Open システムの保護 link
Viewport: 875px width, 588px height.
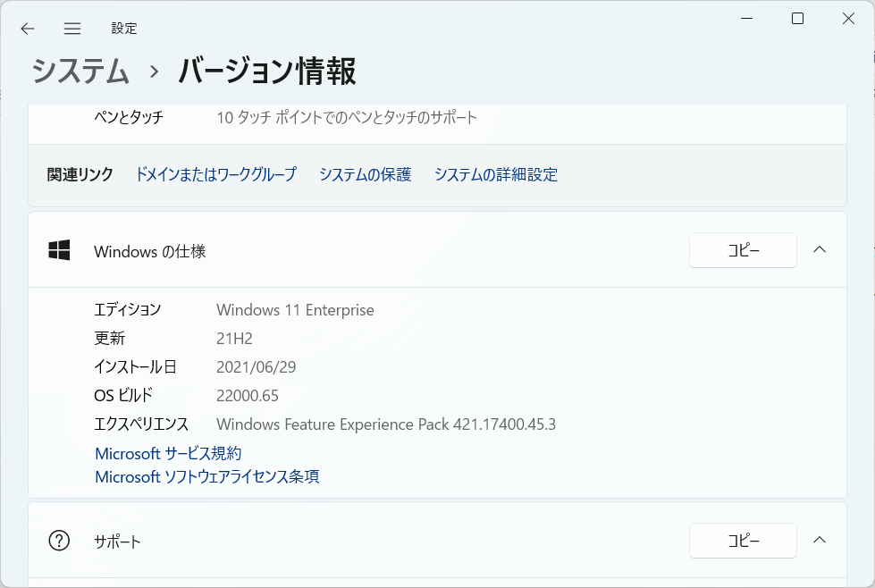coord(365,174)
